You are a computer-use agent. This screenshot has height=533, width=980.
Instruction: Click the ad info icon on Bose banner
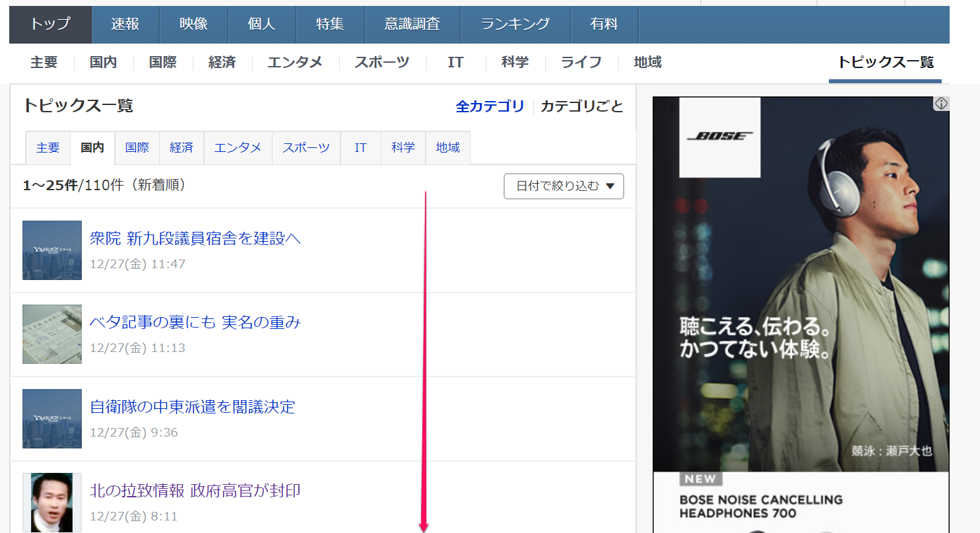pyautogui.click(x=941, y=104)
